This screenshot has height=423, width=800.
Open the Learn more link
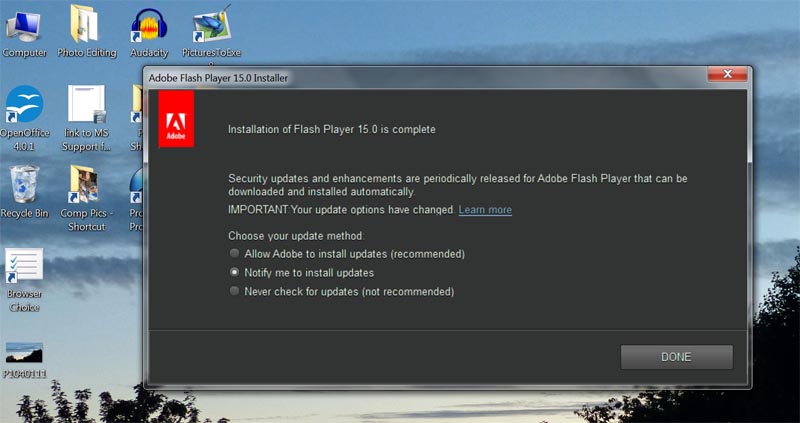[485, 210]
